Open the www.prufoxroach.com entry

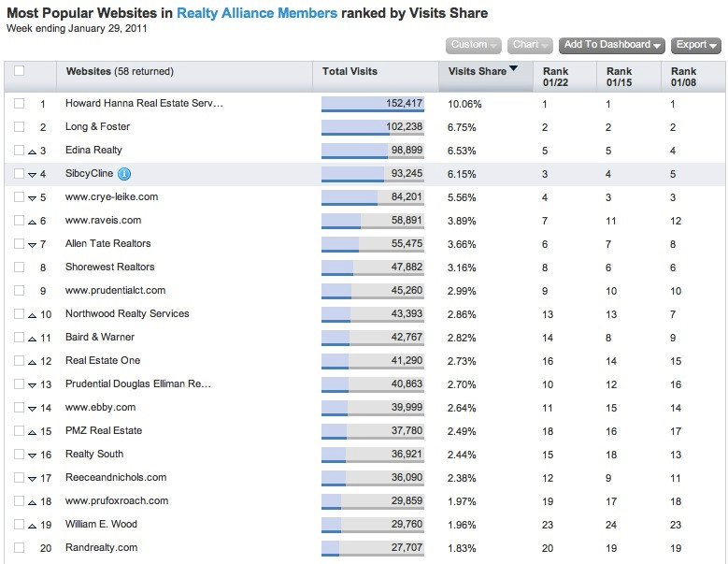pos(117,500)
